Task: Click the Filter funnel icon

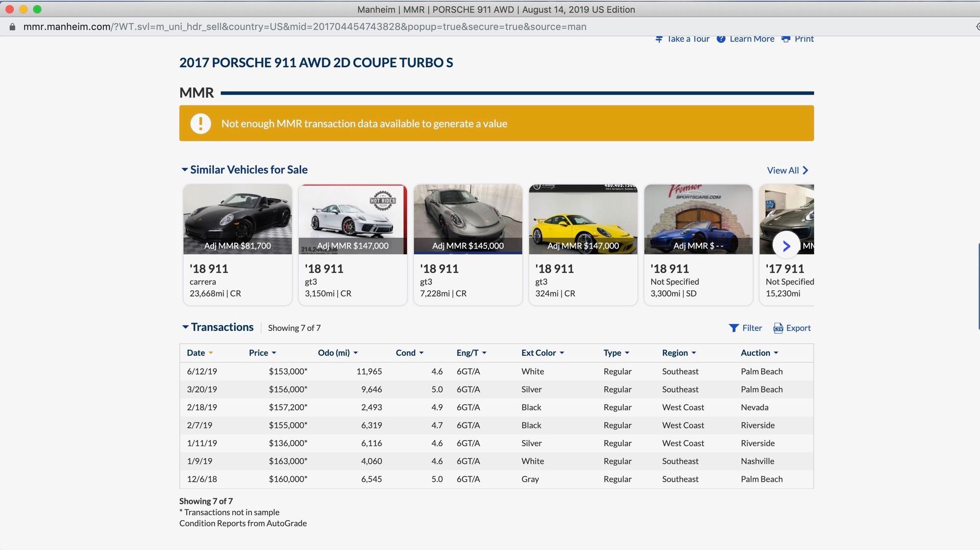Action: (x=734, y=328)
